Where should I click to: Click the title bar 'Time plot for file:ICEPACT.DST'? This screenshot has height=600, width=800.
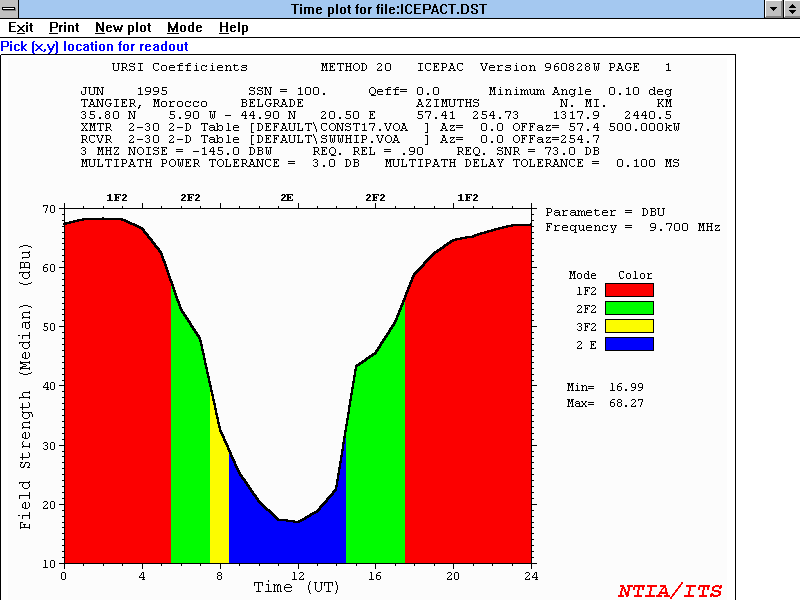tap(399, 9)
